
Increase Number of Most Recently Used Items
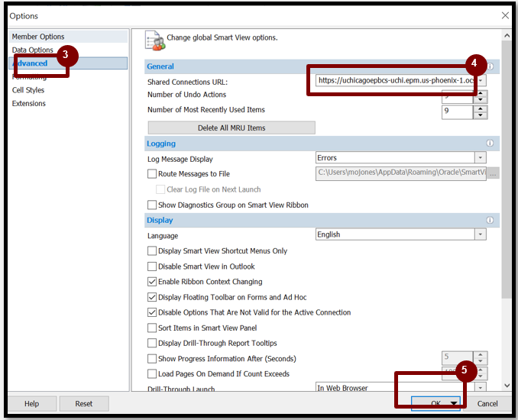[x=481, y=108]
